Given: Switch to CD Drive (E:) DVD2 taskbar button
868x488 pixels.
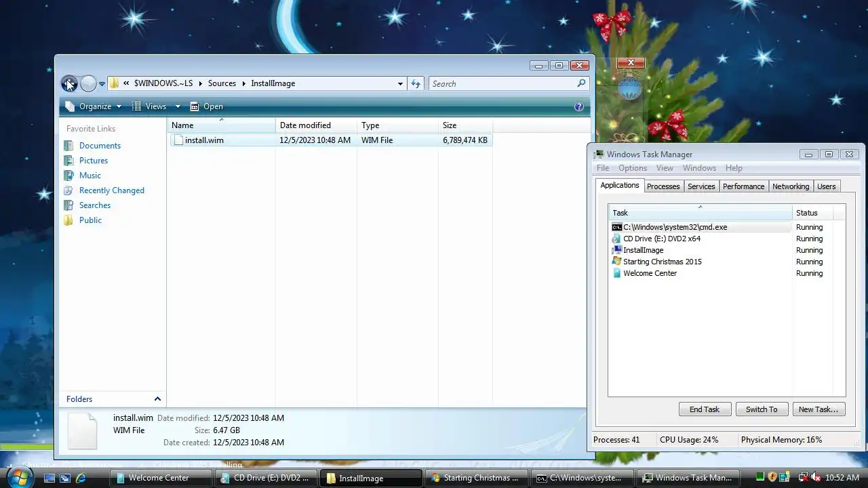Looking at the screenshot, I should pos(267,478).
